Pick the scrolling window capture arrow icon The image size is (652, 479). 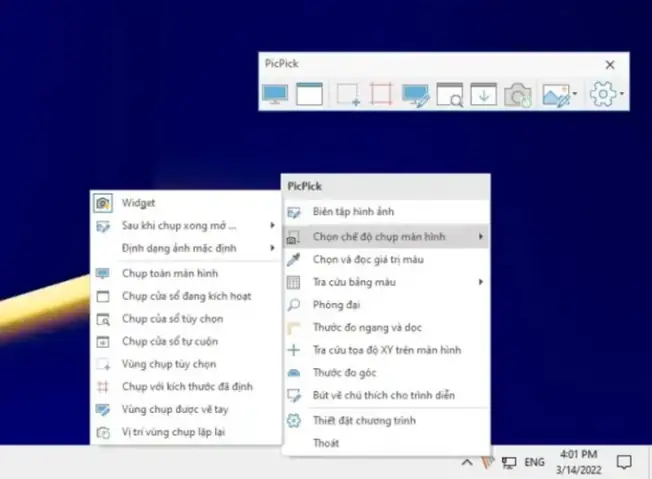[483, 94]
